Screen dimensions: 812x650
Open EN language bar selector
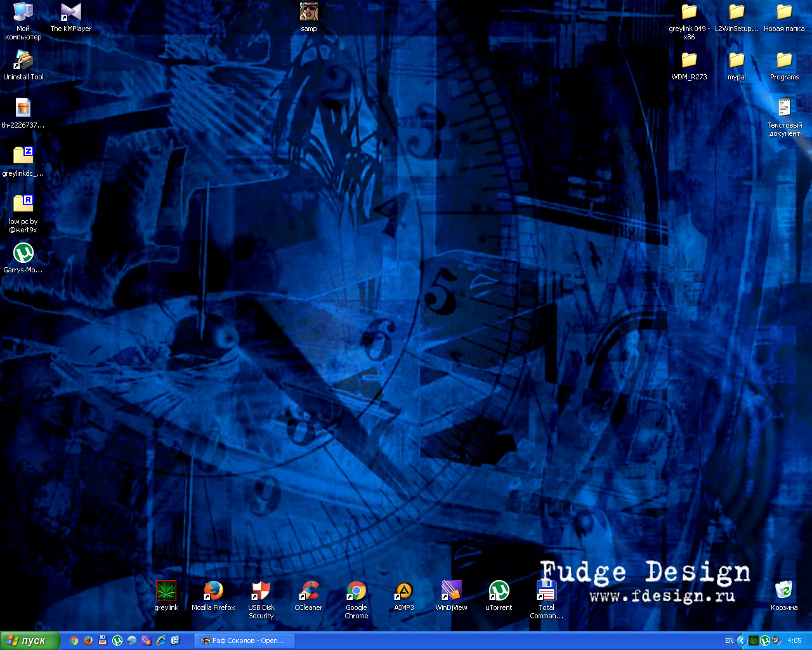(730, 640)
